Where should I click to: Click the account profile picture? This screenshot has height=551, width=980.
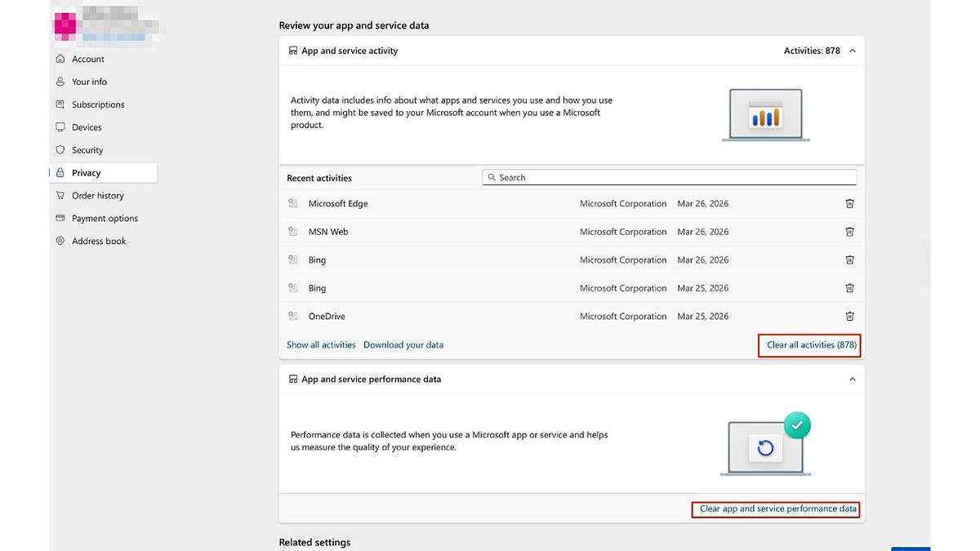(65, 24)
